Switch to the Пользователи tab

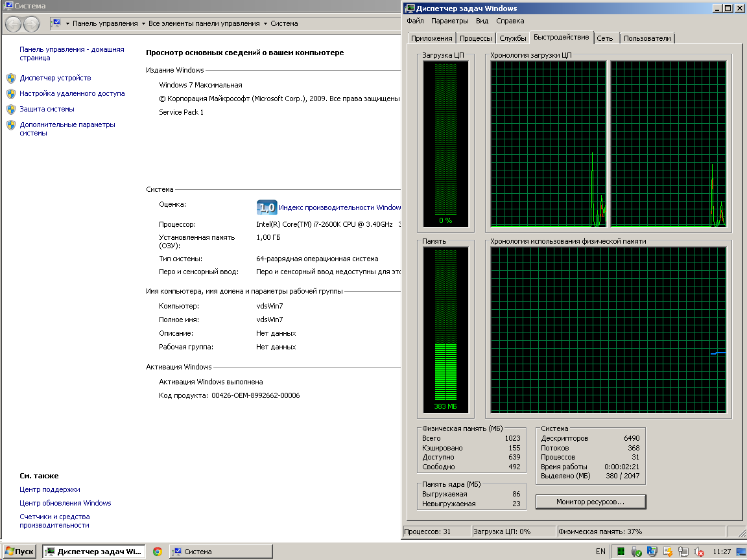[647, 38]
